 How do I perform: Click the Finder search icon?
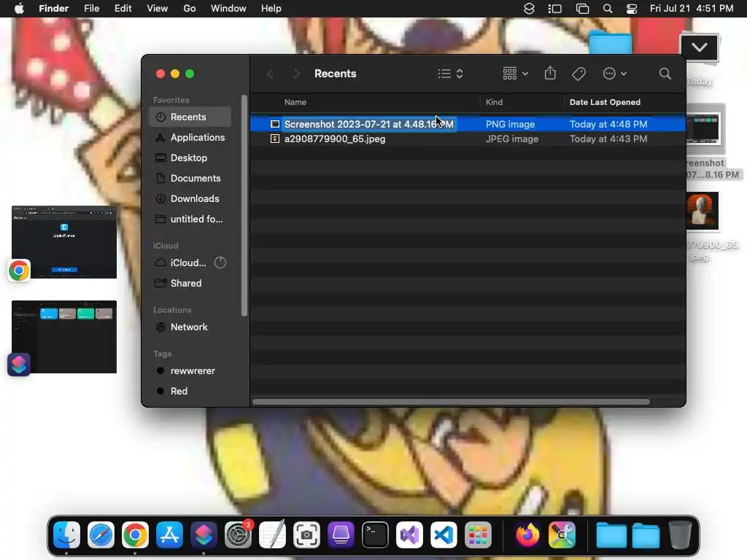click(x=665, y=74)
